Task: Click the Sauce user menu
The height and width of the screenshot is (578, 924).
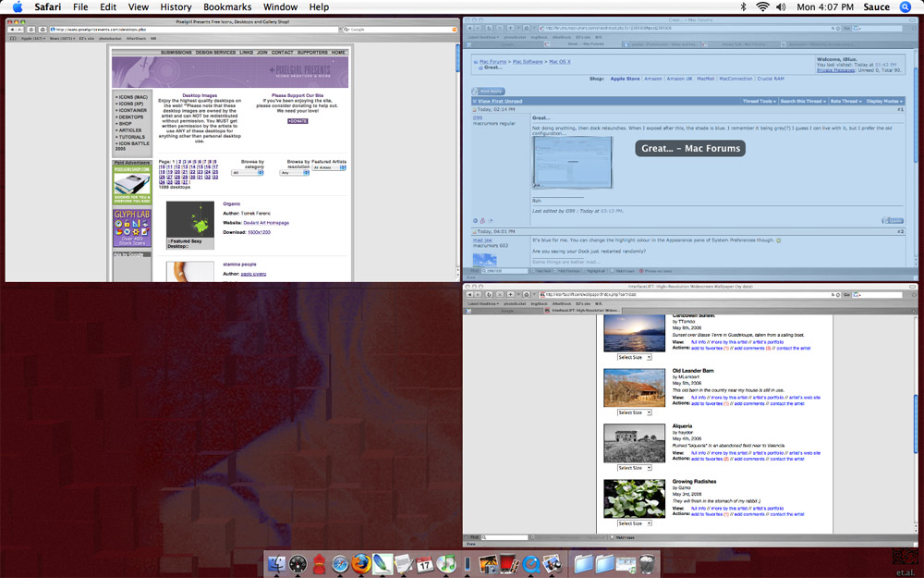Action: (876, 7)
